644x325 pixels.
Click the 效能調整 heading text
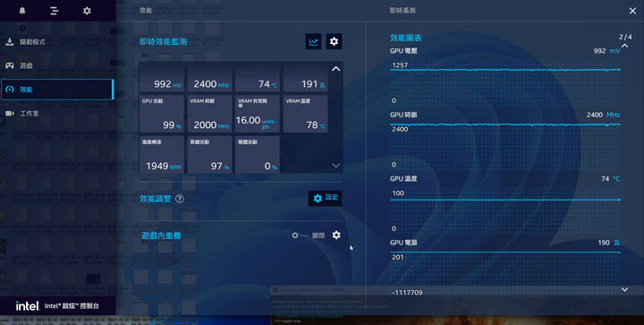coord(155,199)
